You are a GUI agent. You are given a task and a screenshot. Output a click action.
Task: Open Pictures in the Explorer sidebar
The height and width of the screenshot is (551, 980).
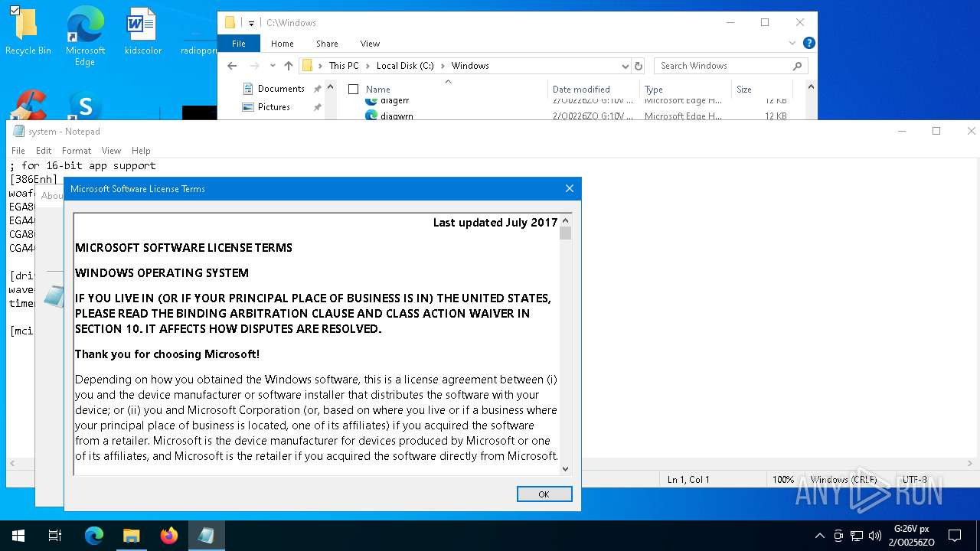coord(273,107)
